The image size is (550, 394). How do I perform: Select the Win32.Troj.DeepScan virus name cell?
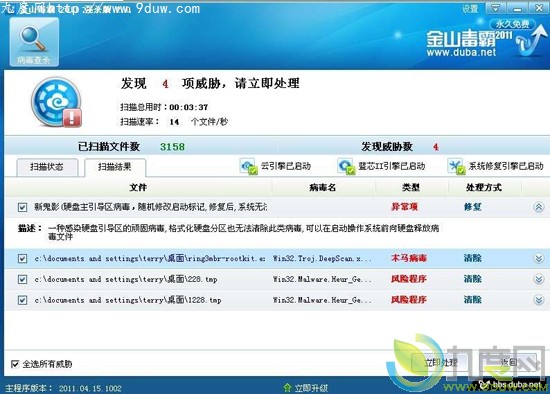(322, 259)
